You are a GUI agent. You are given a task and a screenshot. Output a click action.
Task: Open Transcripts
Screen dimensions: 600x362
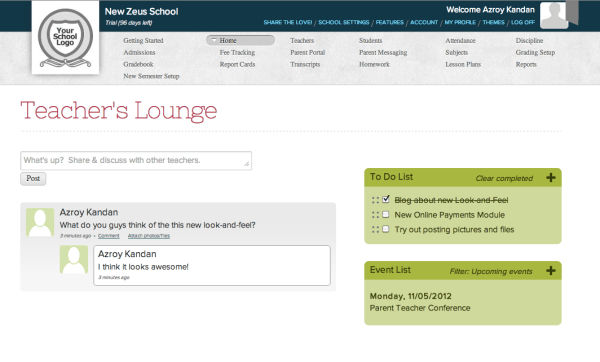(x=305, y=64)
